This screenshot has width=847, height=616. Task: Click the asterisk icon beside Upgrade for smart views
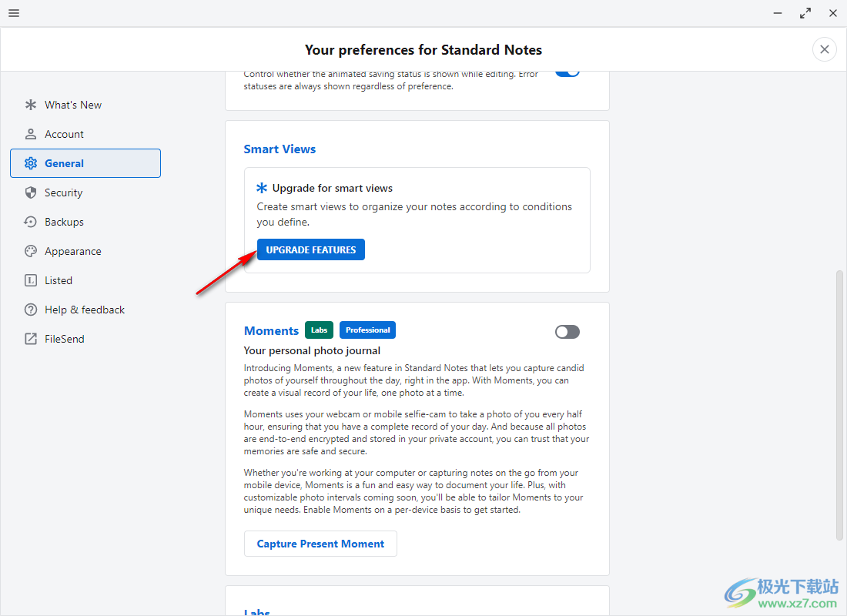(x=262, y=188)
